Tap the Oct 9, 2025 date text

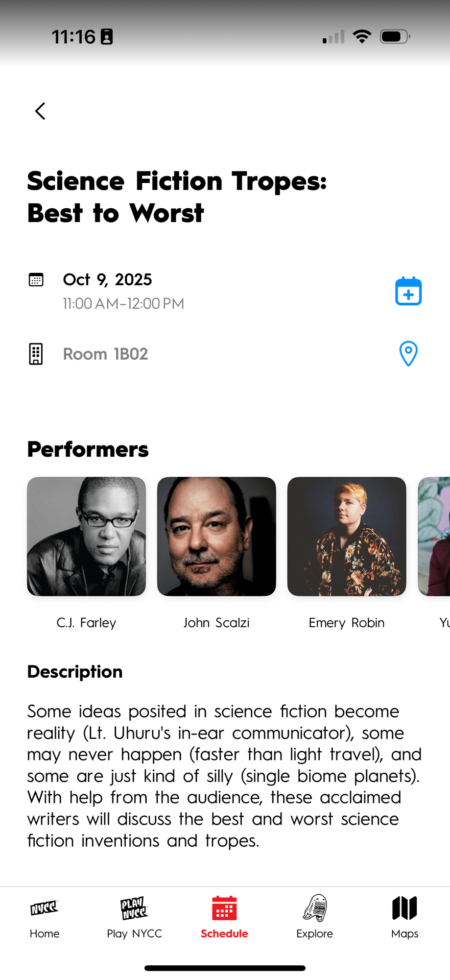107,280
